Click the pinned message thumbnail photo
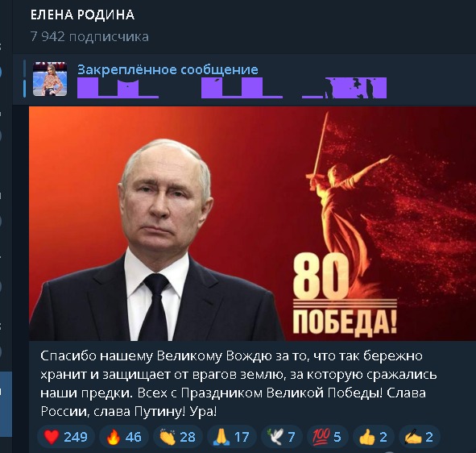 pyautogui.click(x=50, y=79)
